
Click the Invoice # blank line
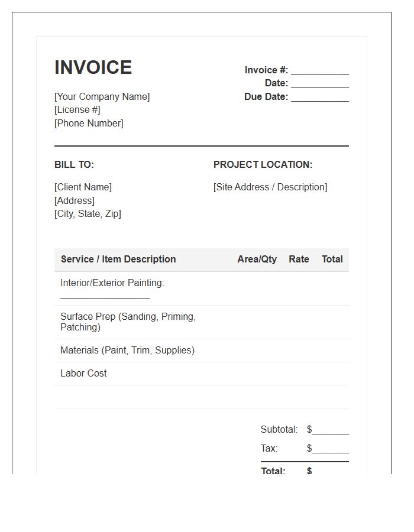pyautogui.click(x=320, y=70)
